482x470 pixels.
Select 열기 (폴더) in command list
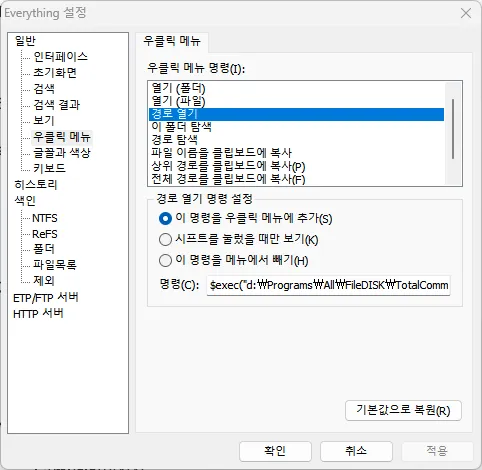[296, 88]
